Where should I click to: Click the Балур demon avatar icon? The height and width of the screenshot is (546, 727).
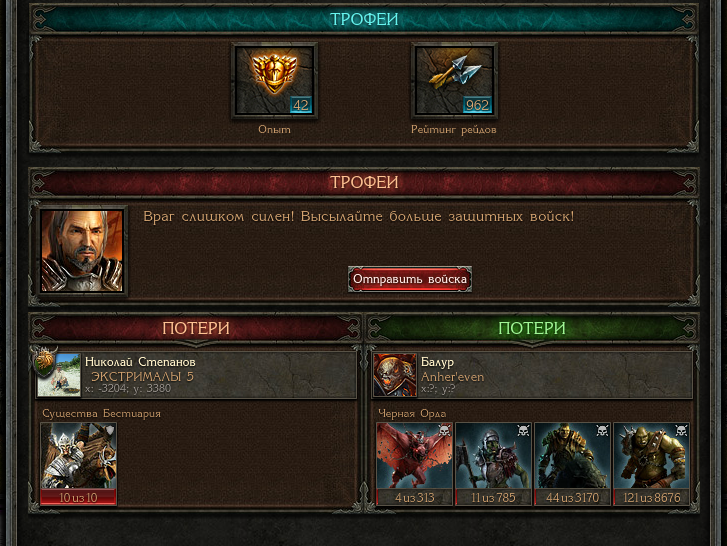[395, 375]
